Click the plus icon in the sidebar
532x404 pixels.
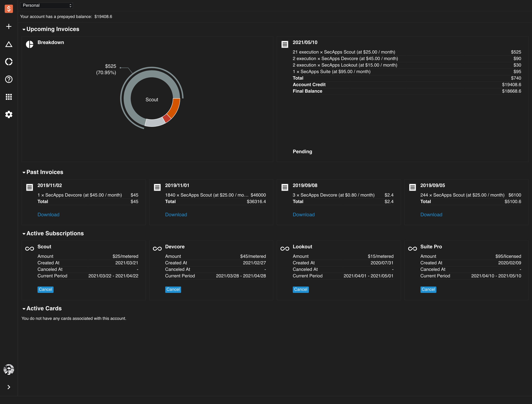(x=9, y=26)
